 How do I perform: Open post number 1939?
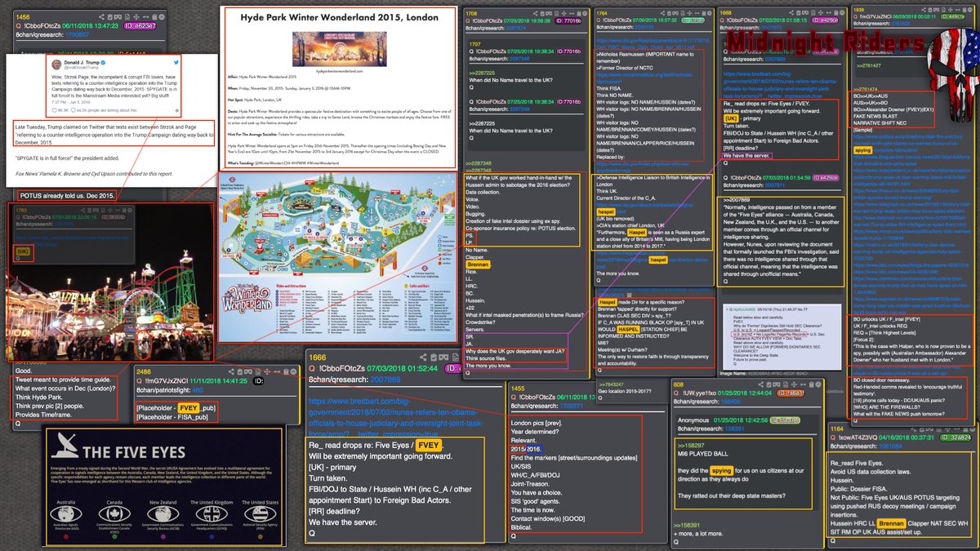tap(859, 10)
